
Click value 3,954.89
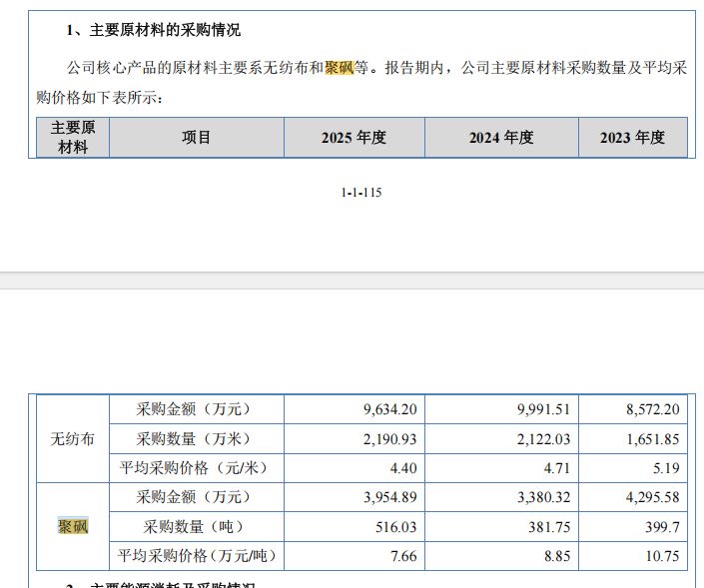[x=390, y=497]
